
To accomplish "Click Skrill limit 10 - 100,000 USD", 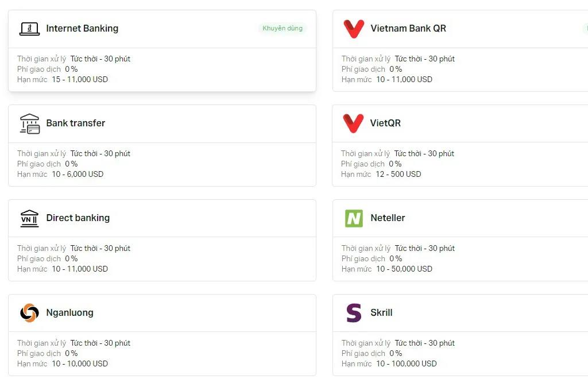I will pos(407,364).
